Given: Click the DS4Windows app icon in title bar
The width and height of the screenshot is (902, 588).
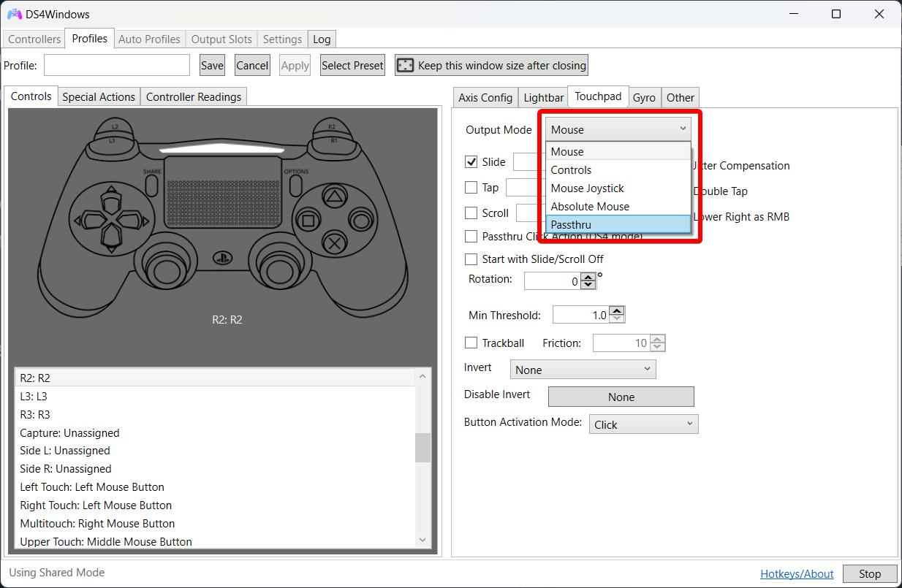Looking at the screenshot, I should pos(14,14).
